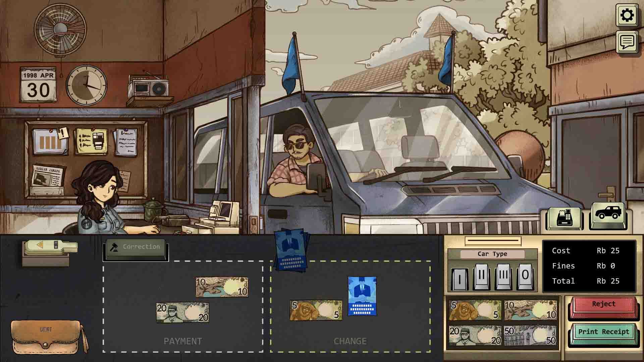The height and width of the screenshot is (362, 644).
Task: Take a 5 banknote from the drawer
Action: 475,310
